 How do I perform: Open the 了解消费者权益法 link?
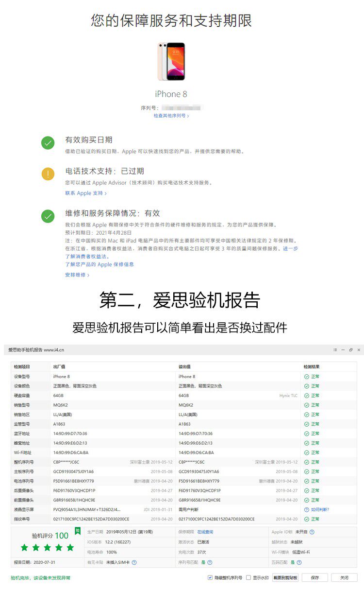87,257
